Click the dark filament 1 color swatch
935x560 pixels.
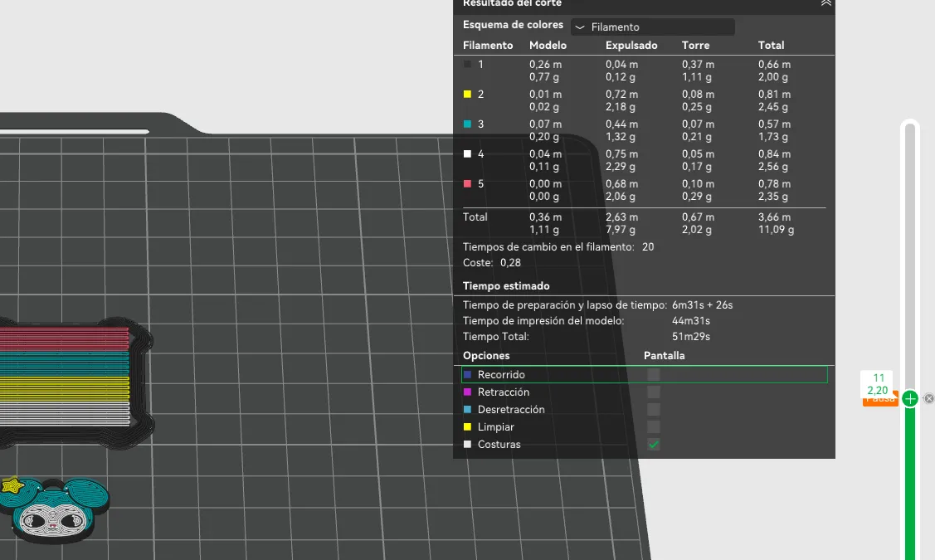tap(468, 65)
